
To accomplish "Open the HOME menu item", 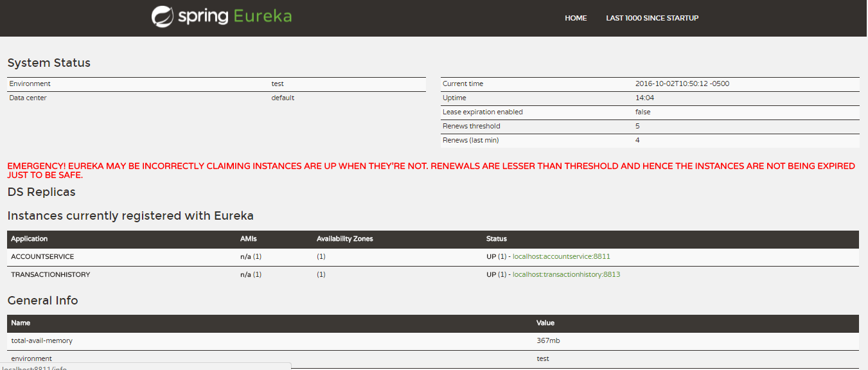I will [576, 18].
